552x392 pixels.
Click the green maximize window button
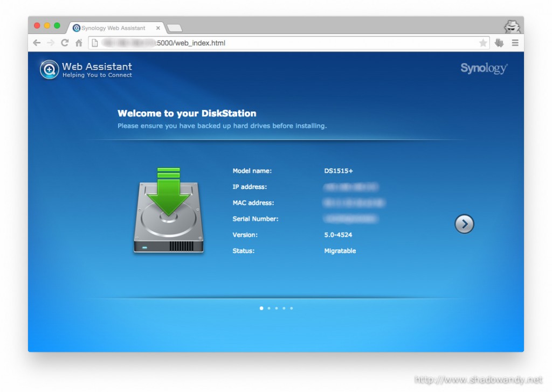[57, 26]
